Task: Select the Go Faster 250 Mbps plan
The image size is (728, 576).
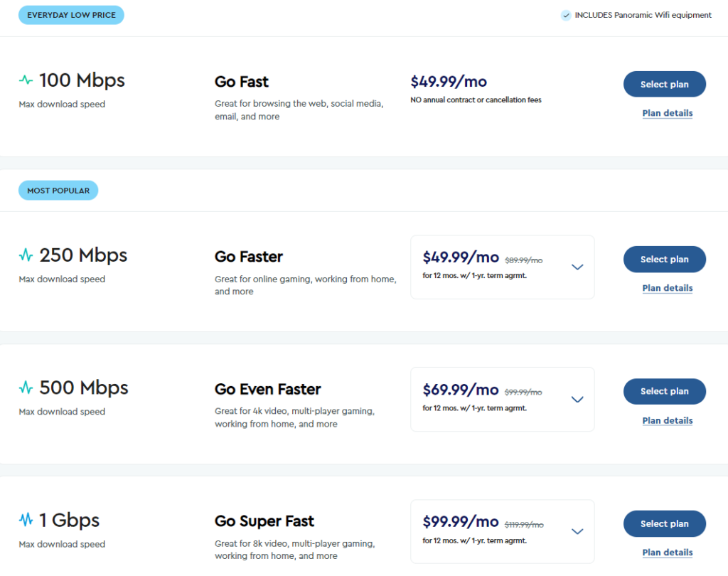Action: click(x=665, y=259)
